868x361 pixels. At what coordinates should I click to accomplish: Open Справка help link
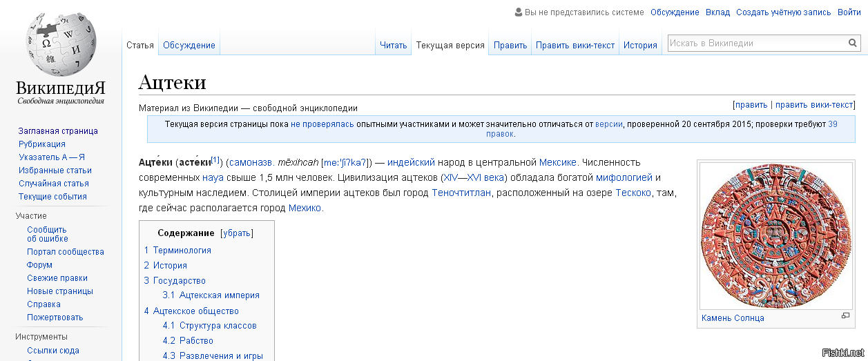pos(44,304)
